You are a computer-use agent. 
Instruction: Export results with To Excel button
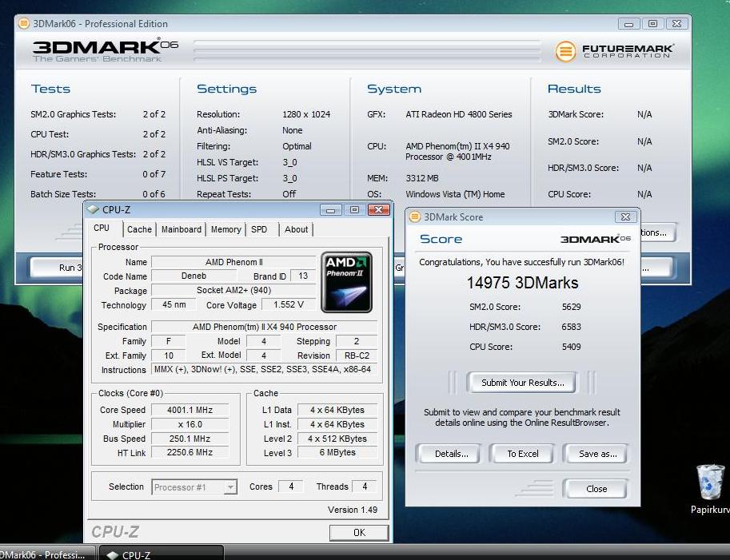(522, 454)
